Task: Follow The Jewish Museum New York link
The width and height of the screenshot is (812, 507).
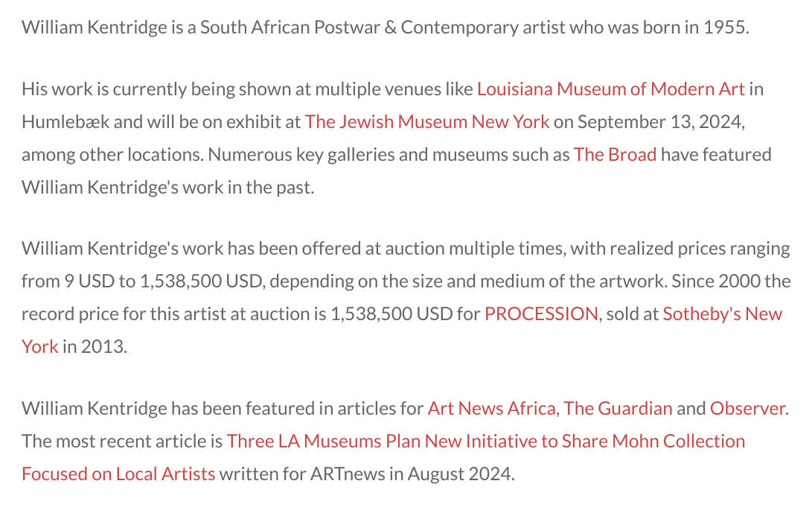Action: (427, 121)
